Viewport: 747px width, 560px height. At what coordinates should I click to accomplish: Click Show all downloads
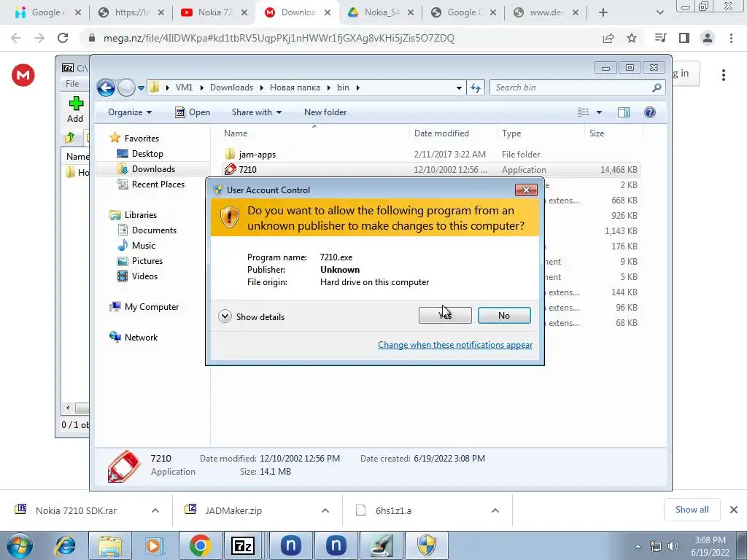point(692,510)
